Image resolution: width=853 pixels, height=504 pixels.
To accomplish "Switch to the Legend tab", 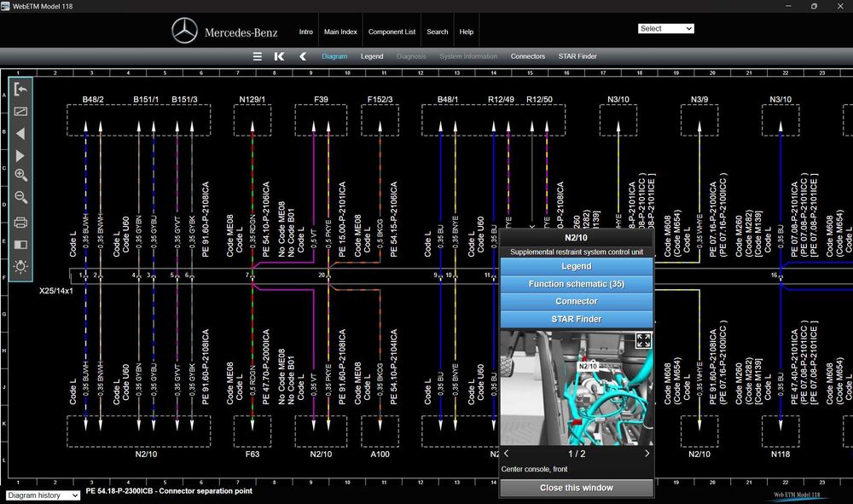I will 372,56.
